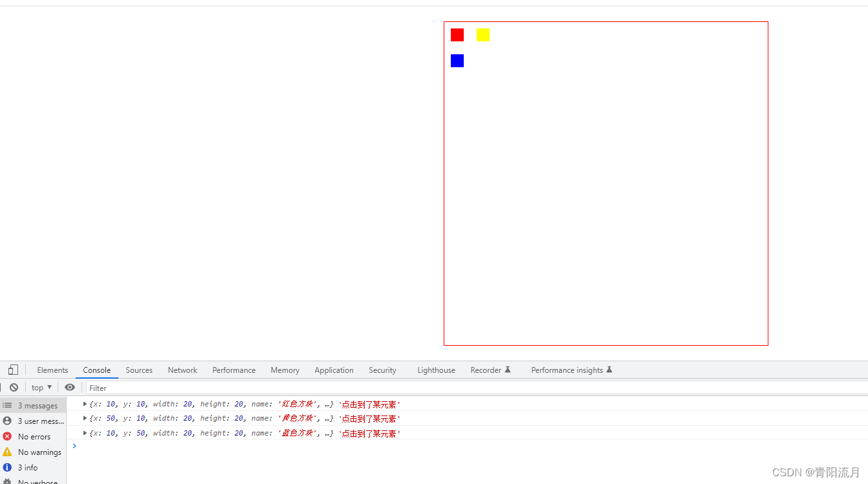The height and width of the screenshot is (484, 868).
Task: Clear the console using the circle-slash icon
Action: (x=14, y=387)
